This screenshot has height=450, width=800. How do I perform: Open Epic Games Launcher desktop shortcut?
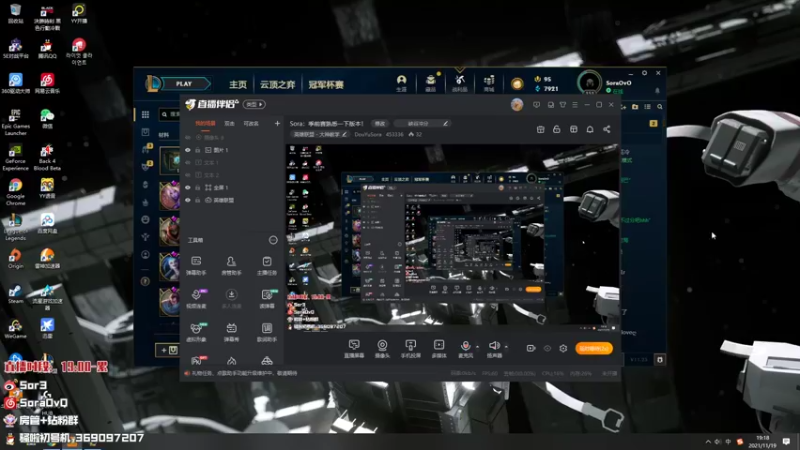coord(15,122)
